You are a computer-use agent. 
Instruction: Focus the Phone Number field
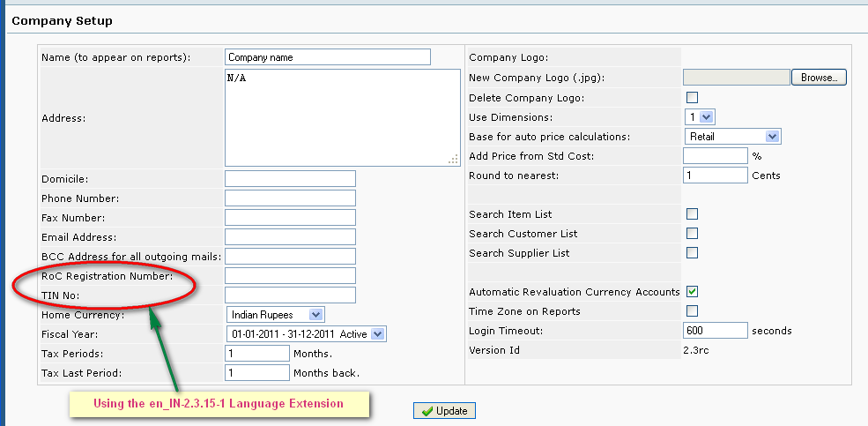[290, 198]
